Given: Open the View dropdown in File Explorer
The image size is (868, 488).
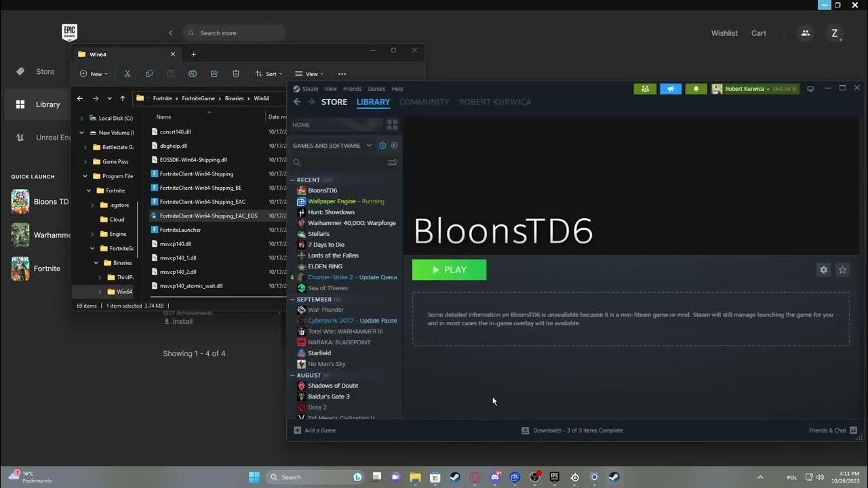Looking at the screenshot, I should [309, 74].
